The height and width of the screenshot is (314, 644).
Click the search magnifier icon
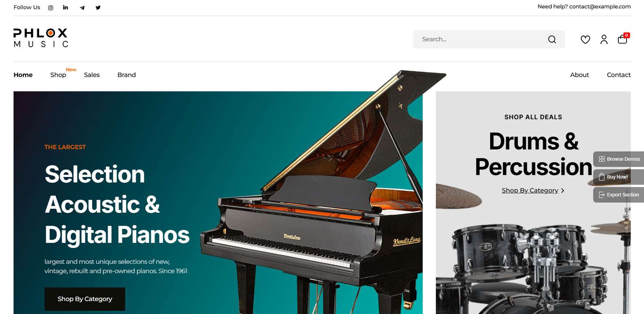click(x=552, y=39)
